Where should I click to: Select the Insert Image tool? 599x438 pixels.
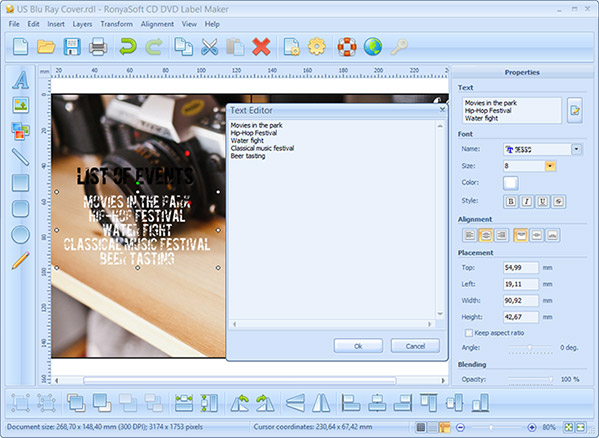pos(21,105)
